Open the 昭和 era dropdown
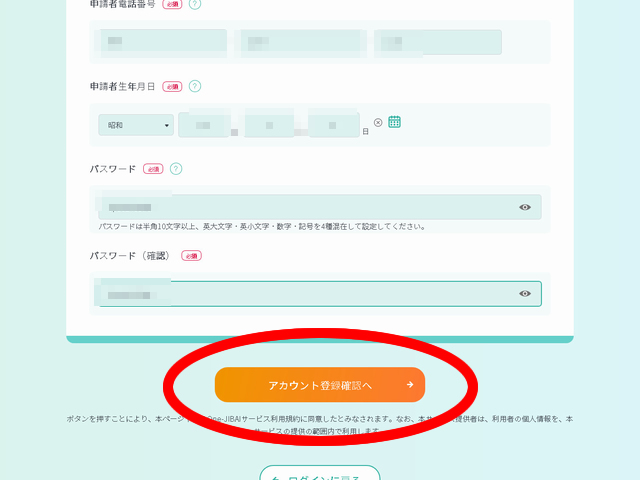 [x=135, y=125]
